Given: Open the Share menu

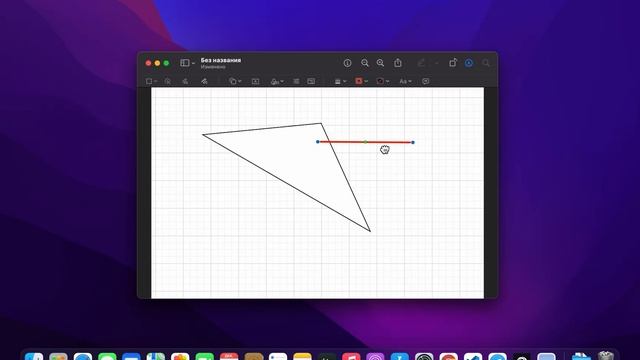Looking at the screenshot, I should pos(398,63).
